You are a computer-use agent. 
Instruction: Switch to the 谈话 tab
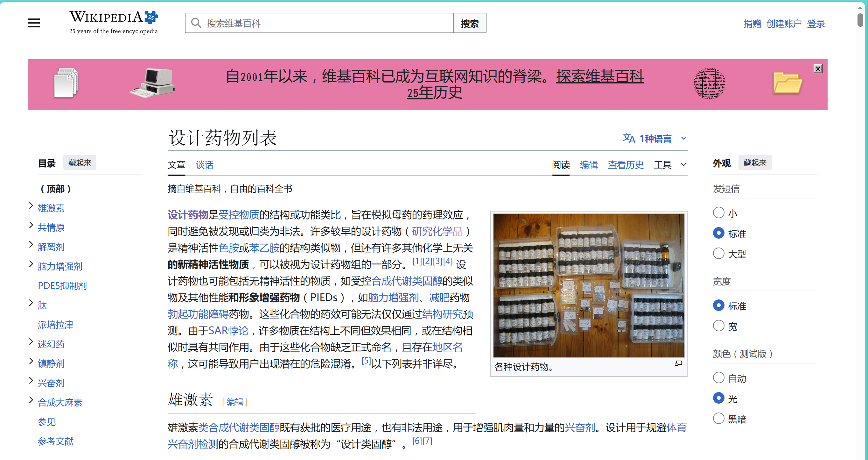204,165
